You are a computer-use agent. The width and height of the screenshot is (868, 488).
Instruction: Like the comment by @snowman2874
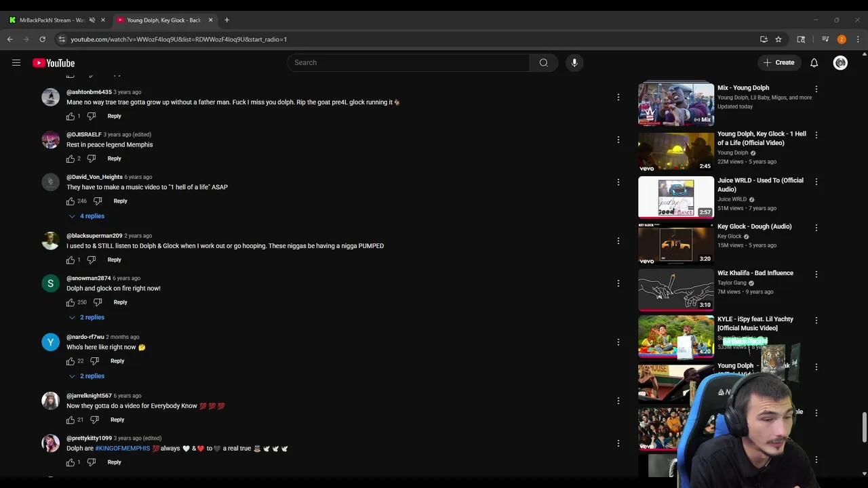(71, 302)
